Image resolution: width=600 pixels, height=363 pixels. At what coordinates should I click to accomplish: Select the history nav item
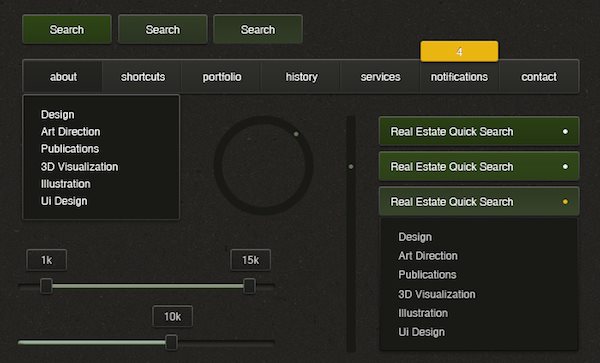click(302, 77)
